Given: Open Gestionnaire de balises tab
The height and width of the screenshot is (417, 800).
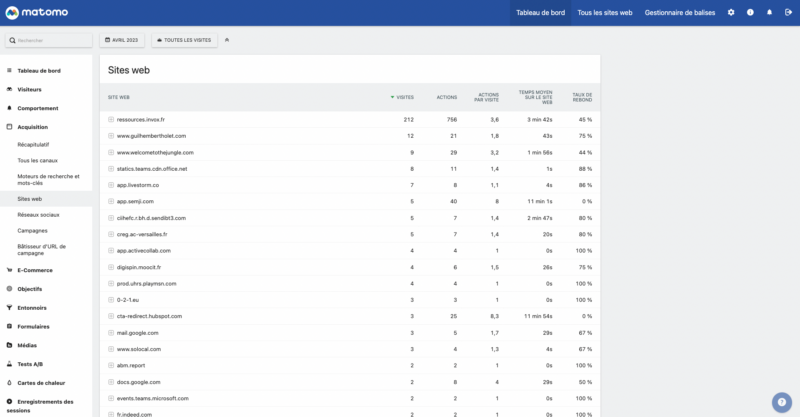Looking at the screenshot, I should 680,13.
